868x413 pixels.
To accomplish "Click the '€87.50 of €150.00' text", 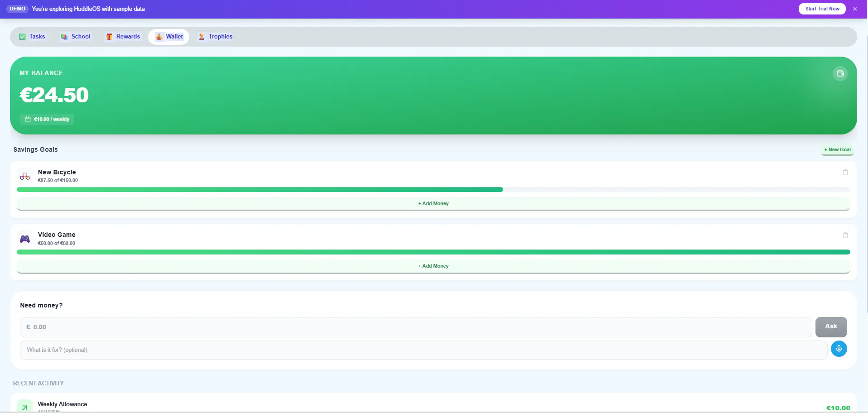I will tap(58, 180).
